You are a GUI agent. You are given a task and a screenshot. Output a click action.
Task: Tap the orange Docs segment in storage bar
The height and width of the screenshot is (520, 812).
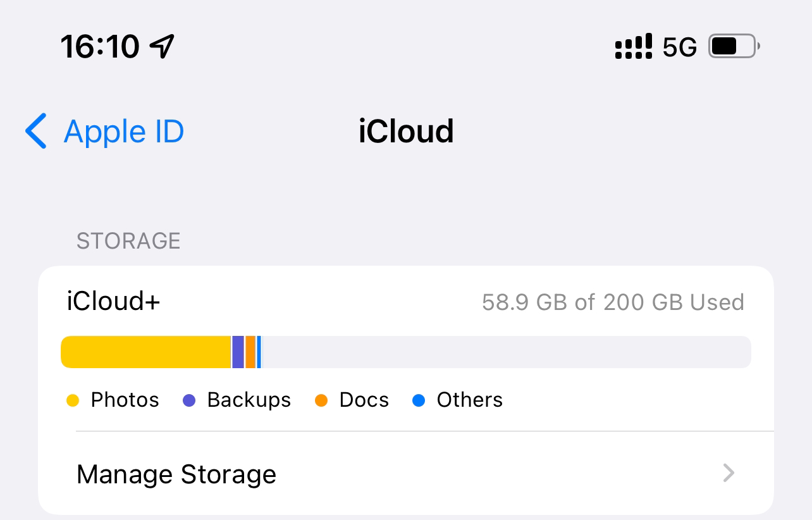click(250, 352)
